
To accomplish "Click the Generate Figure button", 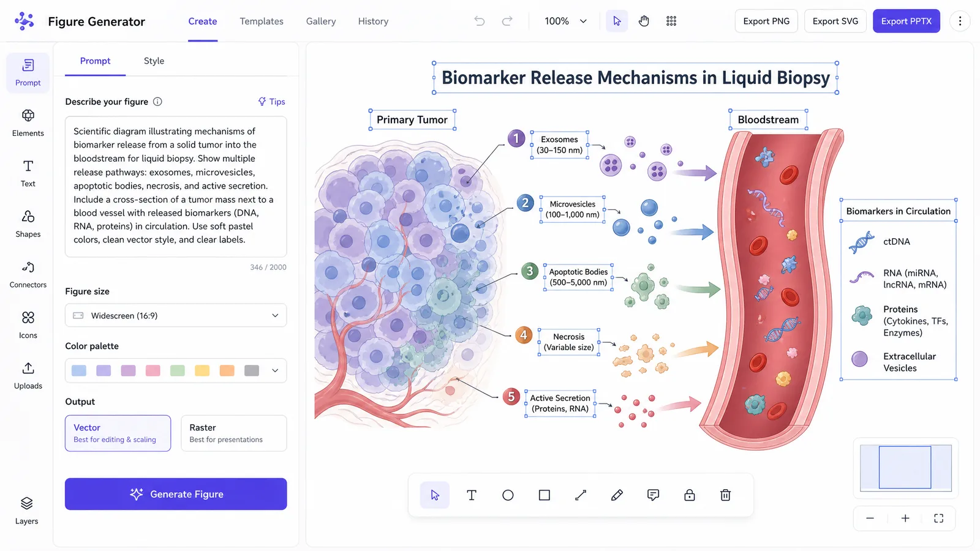I will (176, 494).
